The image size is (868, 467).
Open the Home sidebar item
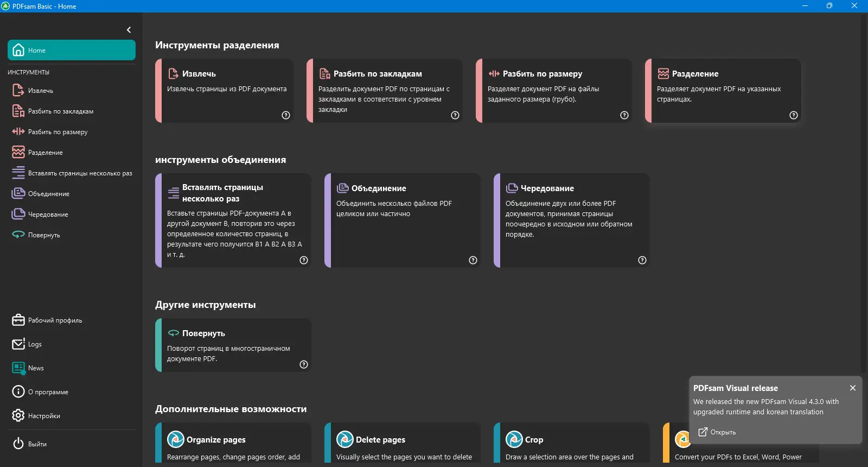click(x=72, y=50)
